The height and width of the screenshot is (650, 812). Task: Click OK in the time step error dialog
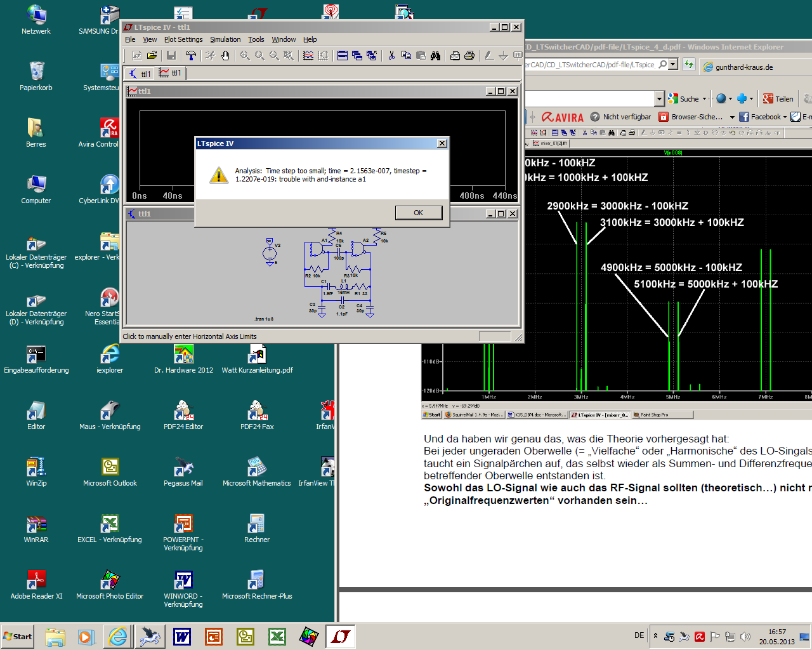point(419,213)
